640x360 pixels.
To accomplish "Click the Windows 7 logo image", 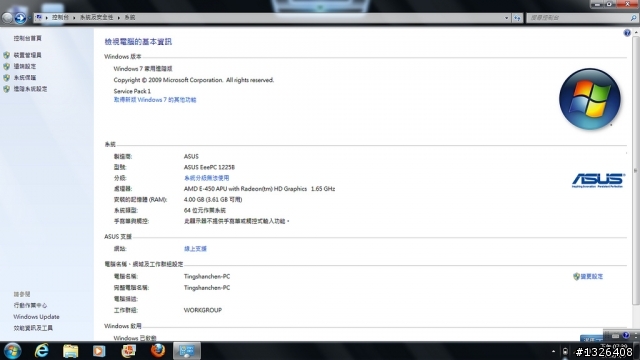I will pos(590,99).
